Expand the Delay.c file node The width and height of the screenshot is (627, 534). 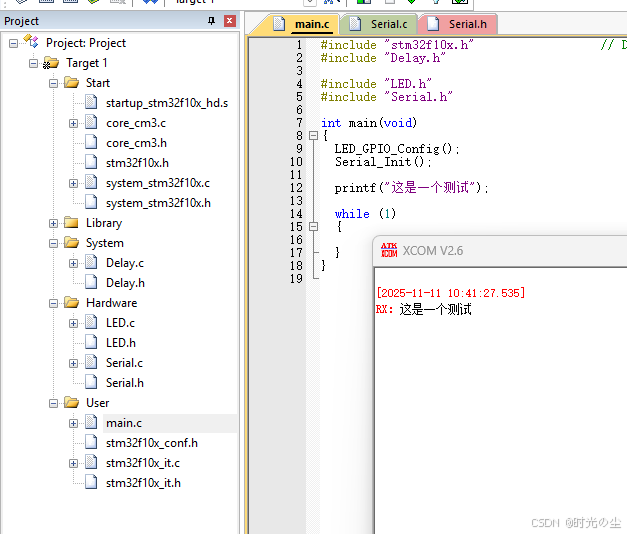73,263
